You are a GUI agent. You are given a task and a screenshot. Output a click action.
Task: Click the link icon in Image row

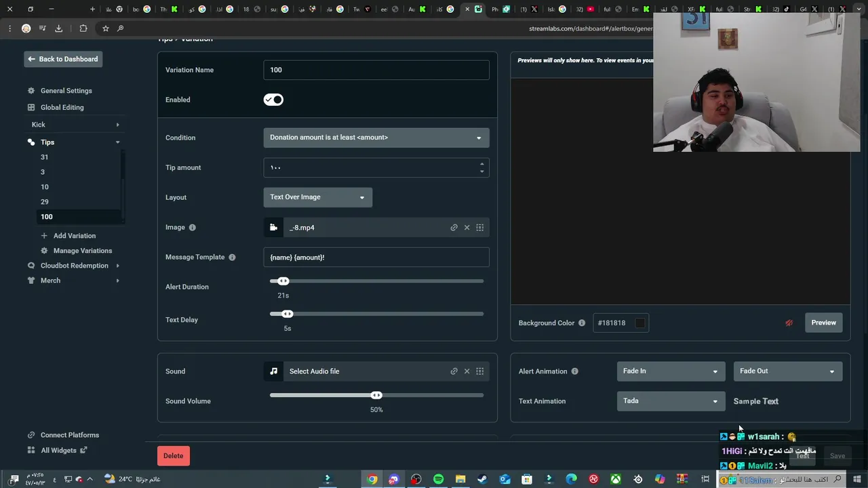[454, 228]
